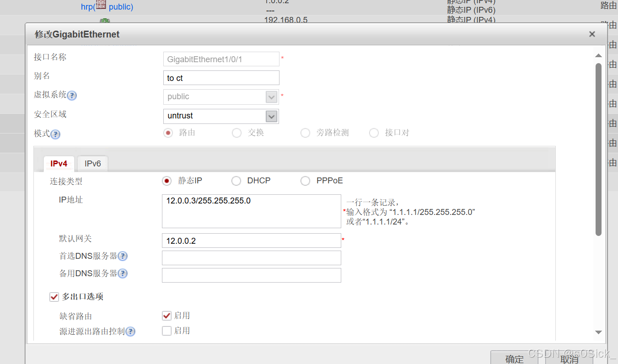Click IP地址 text area
This screenshot has width=618, height=364.
click(x=251, y=211)
